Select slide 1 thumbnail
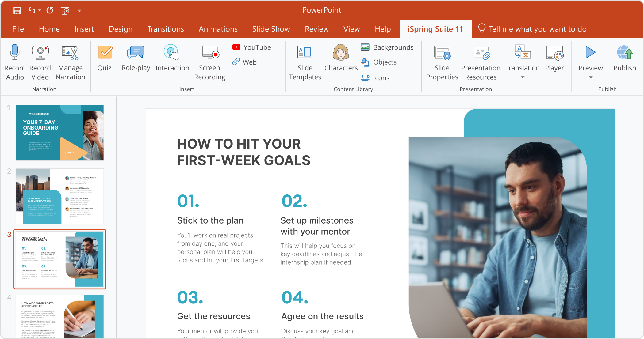 59,133
